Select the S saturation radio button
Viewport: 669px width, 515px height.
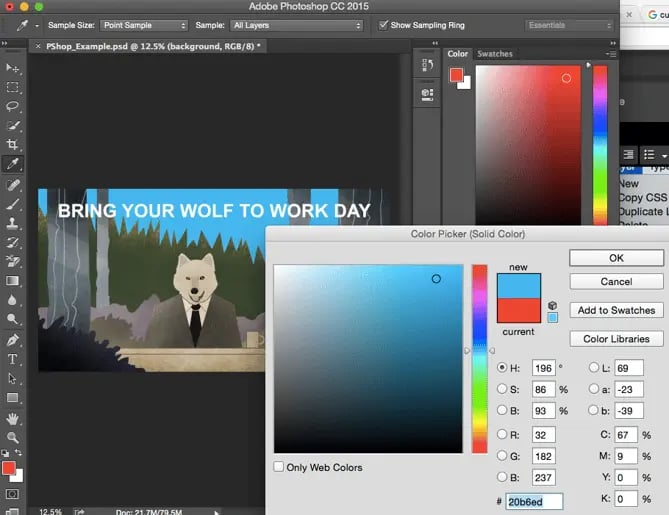tap(503, 389)
